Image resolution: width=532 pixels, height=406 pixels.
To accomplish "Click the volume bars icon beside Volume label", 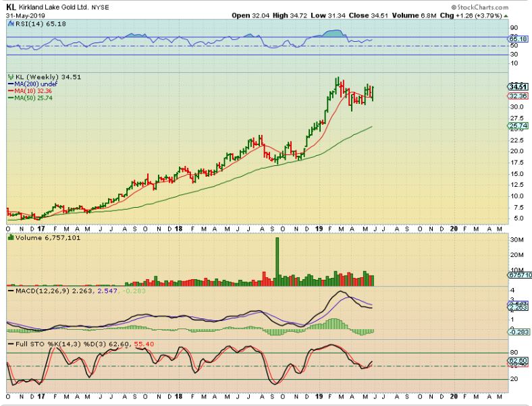I will [11, 237].
